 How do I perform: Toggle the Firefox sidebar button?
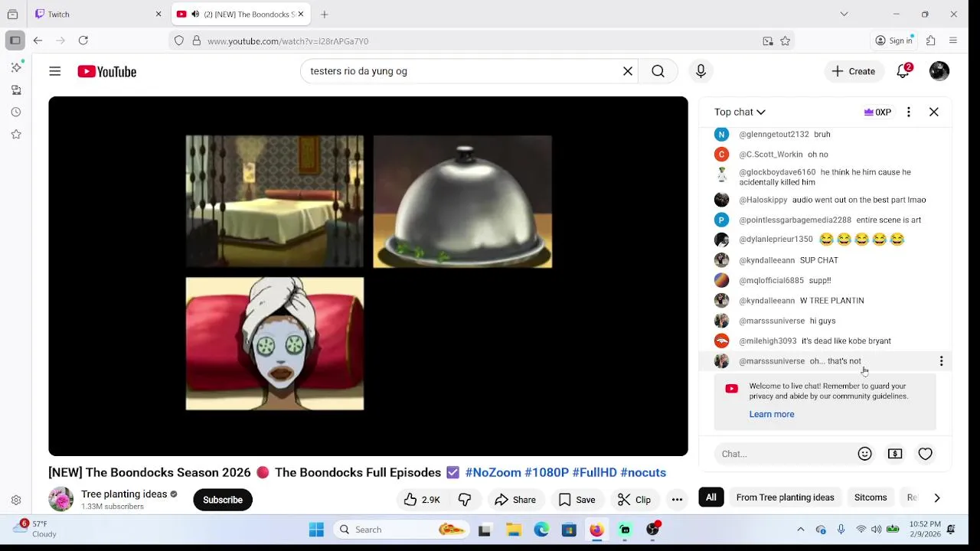15,41
